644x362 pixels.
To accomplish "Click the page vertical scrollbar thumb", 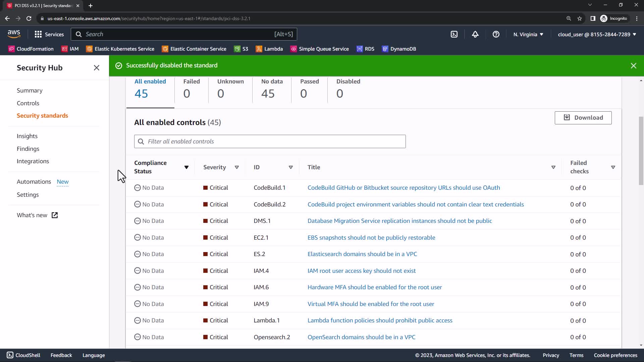I will pyautogui.click(x=641, y=151).
